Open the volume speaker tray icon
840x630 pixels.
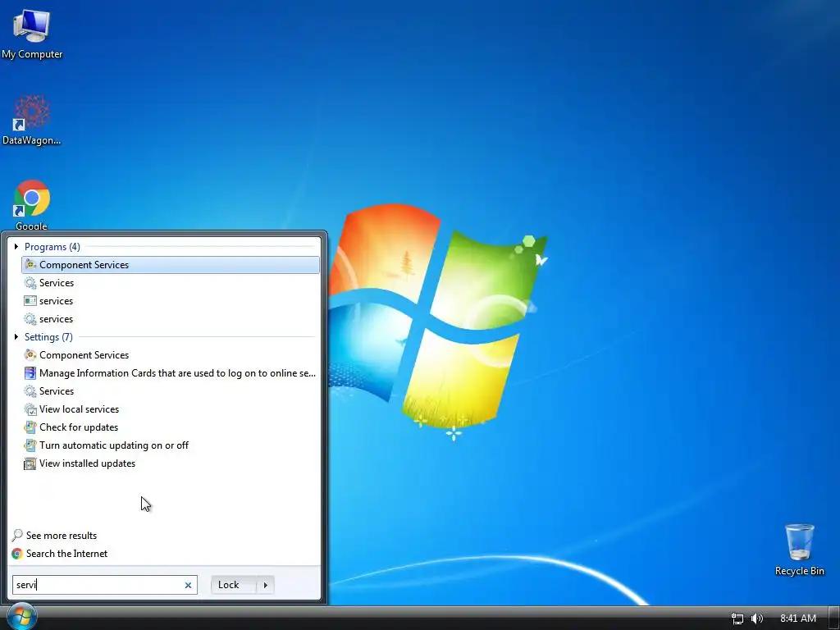pos(757,619)
